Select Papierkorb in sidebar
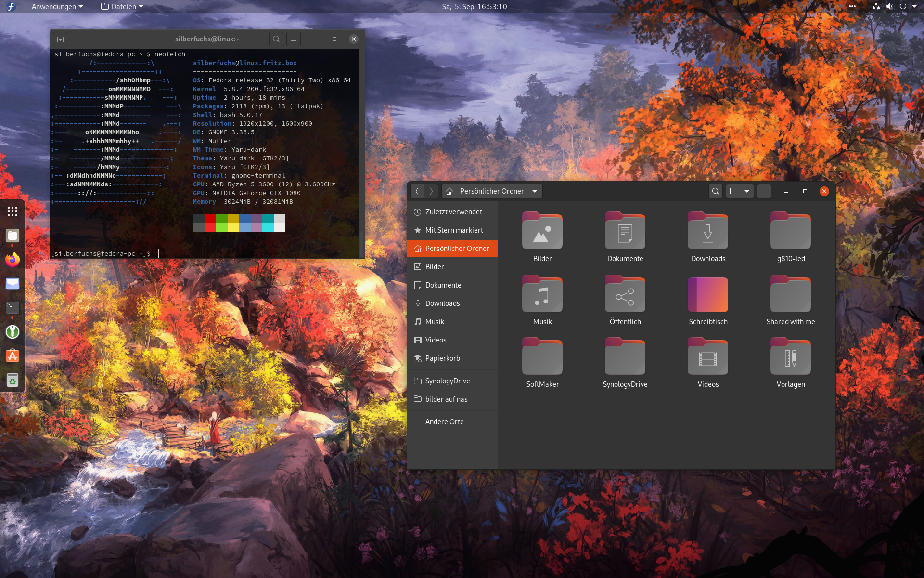The image size is (924, 578). tap(442, 358)
